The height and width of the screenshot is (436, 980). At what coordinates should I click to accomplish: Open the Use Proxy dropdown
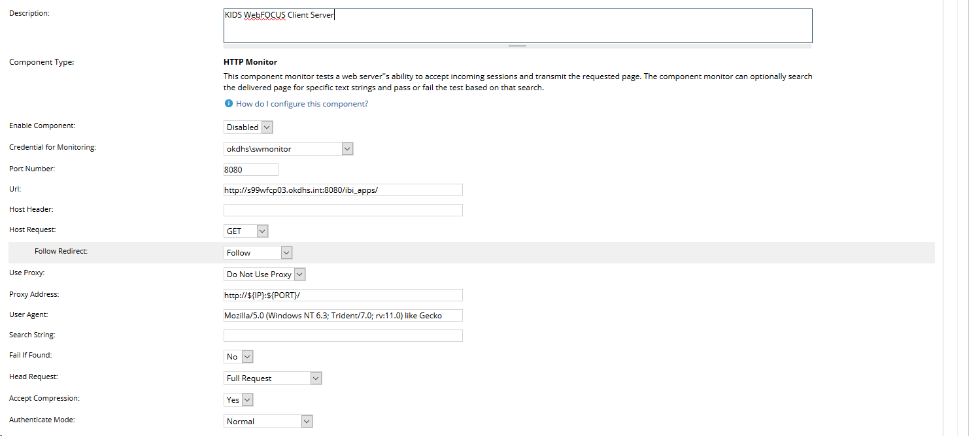(265, 275)
